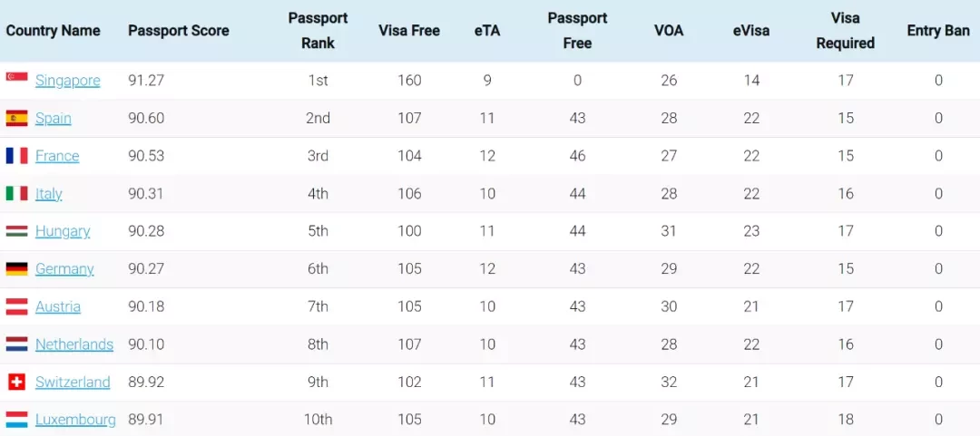This screenshot has height=436, width=980.
Task: Select the eVisa column header
Action: [x=751, y=31]
